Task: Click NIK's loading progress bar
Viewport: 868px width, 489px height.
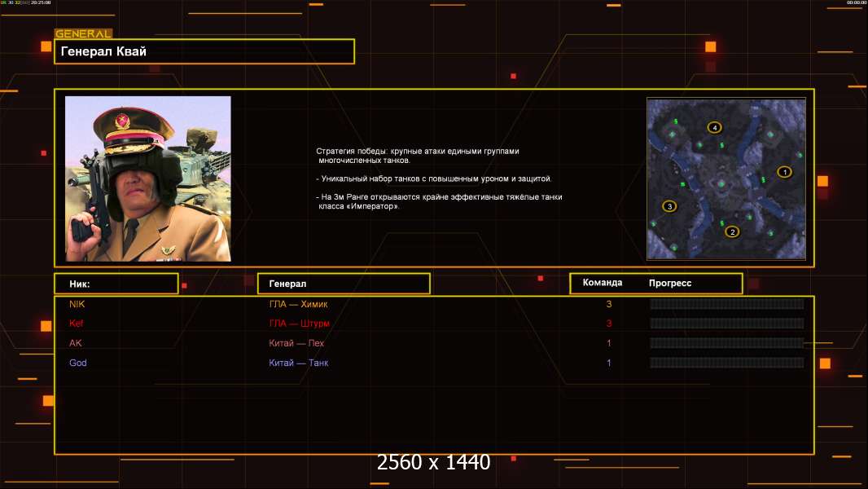Action: [x=727, y=303]
